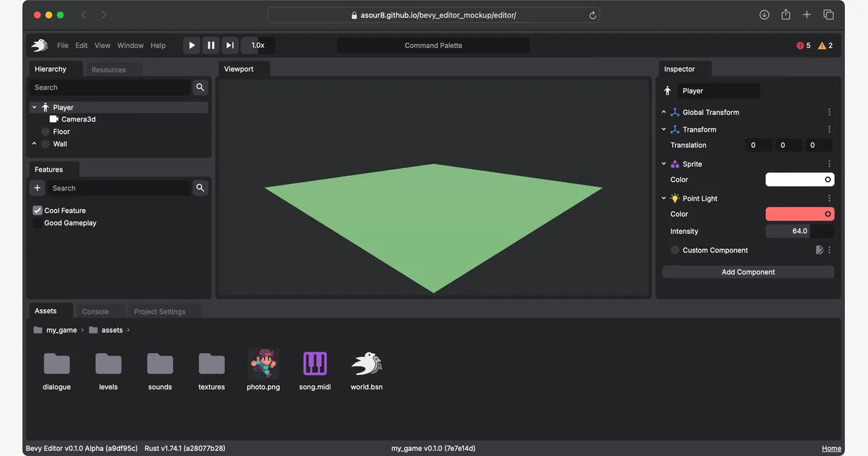This screenshot has height=456, width=868.
Task: Click the play button in the toolbar
Action: click(x=192, y=46)
